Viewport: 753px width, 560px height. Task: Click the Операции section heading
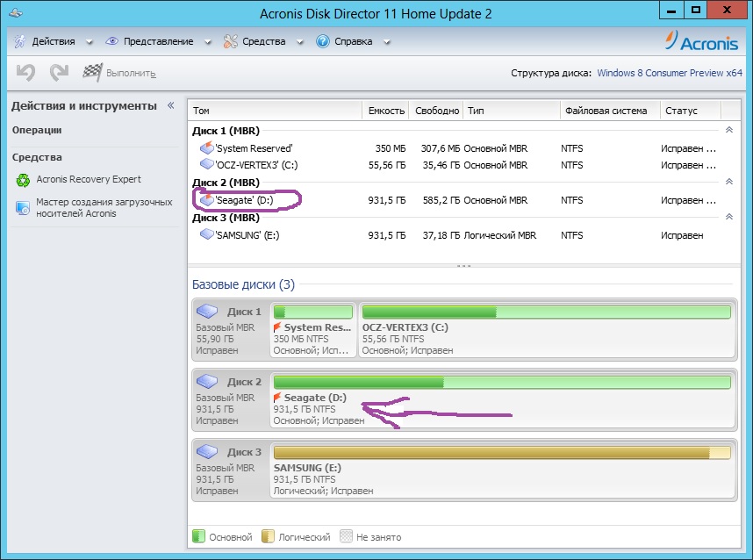(x=37, y=130)
